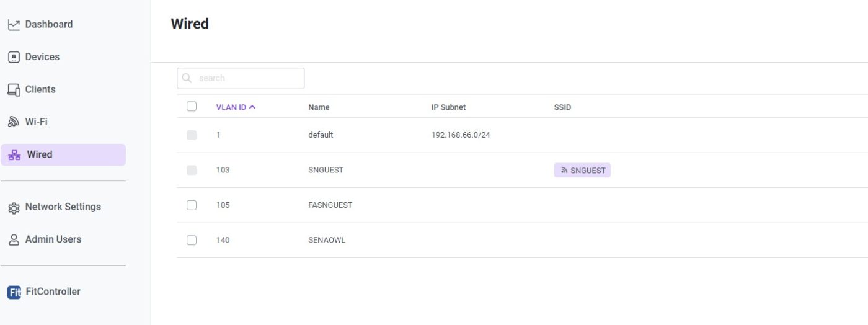Screen dimensions: 868x325
Task: Click VLAN ID value 1
Action: click(x=218, y=135)
